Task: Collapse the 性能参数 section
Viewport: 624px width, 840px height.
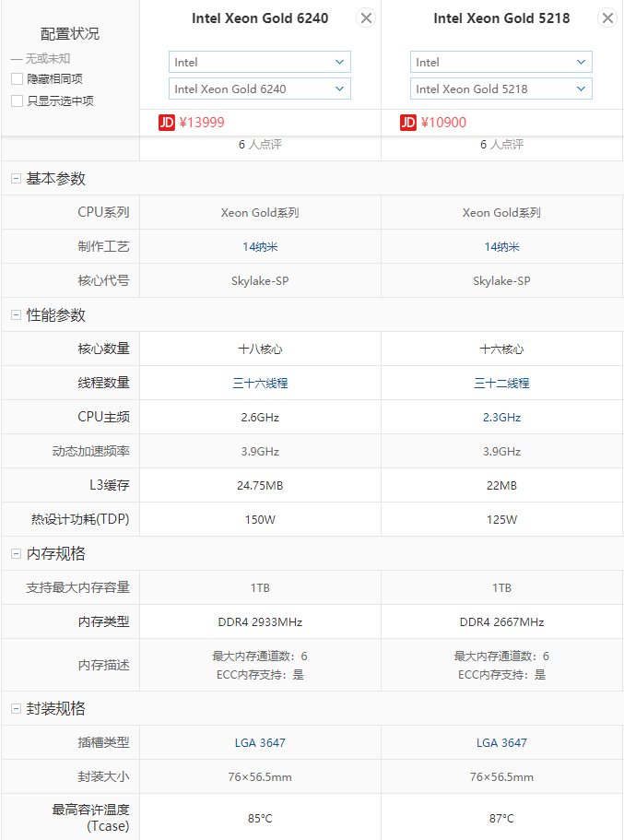Action: point(16,315)
